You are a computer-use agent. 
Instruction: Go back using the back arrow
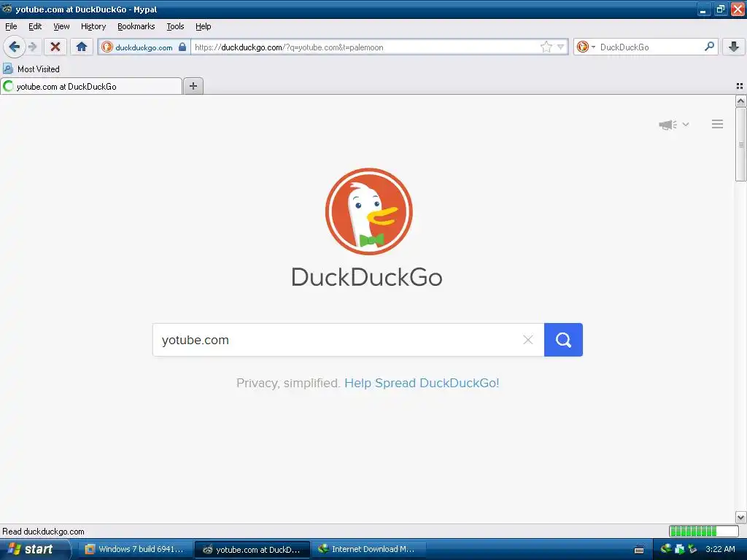14,47
